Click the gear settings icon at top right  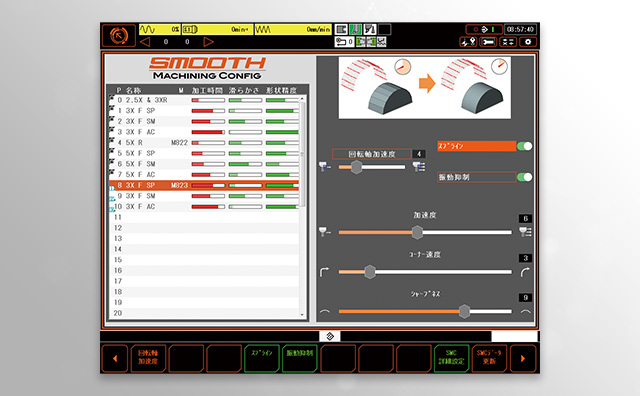pos(528,42)
